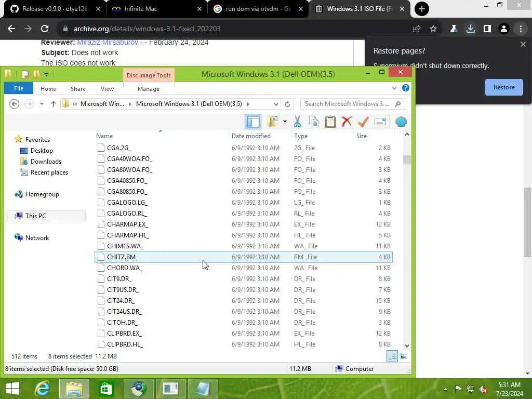Launch Internet Explorer from taskbar
This screenshot has height=399, width=532.
pos(43,389)
